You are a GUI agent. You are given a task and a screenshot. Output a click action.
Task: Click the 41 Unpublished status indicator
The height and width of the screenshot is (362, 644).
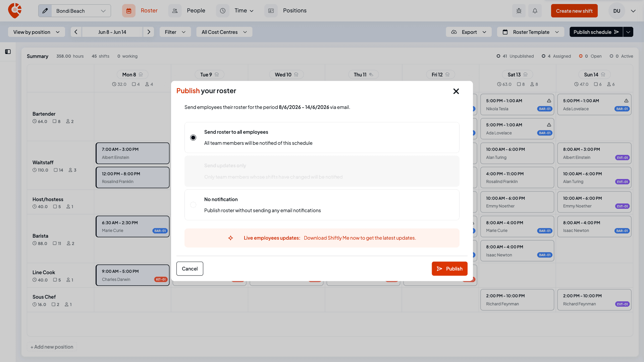coord(515,56)
